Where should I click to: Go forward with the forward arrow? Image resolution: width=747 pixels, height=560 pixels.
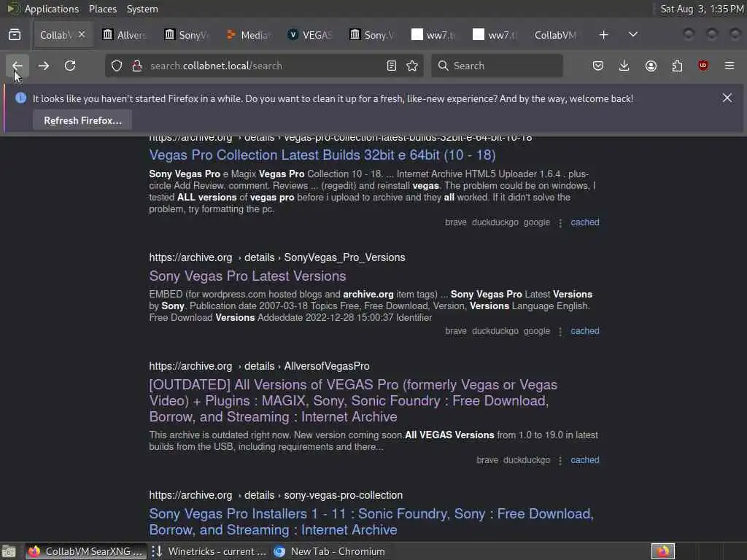pyautogui.click(x=43, y=66)
